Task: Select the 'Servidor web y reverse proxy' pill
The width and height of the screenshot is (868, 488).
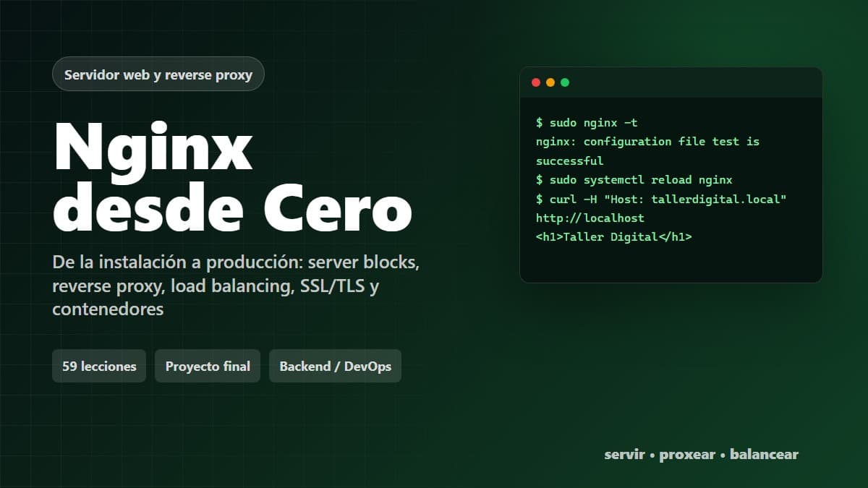Action: (158, 74)
